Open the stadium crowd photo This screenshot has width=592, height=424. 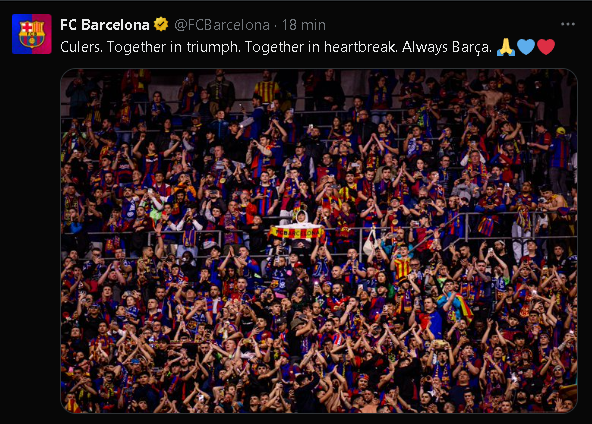tap(319, 241)
